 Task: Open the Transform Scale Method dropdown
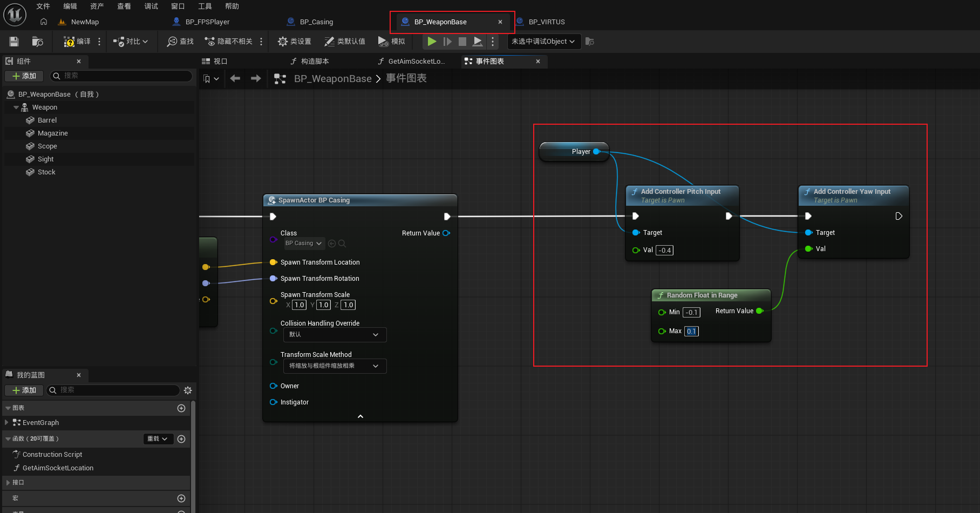pos(335,366)
